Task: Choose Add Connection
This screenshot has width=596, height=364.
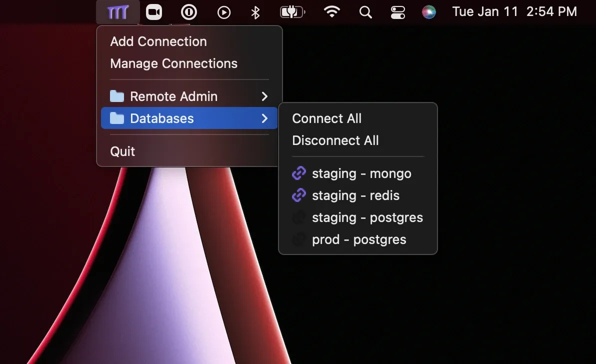Action: [189, 41]
